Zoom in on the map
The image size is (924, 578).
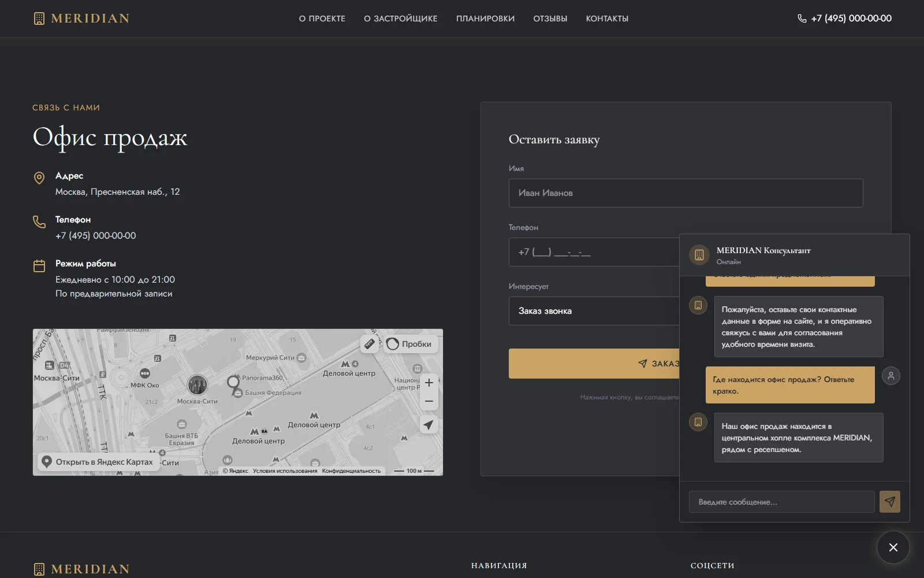[429, 383]
